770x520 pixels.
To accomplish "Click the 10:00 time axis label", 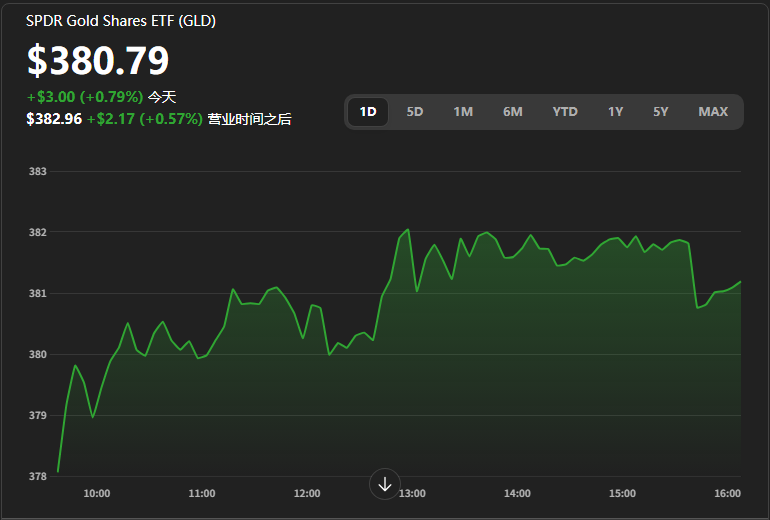I will tap(97, 493).
